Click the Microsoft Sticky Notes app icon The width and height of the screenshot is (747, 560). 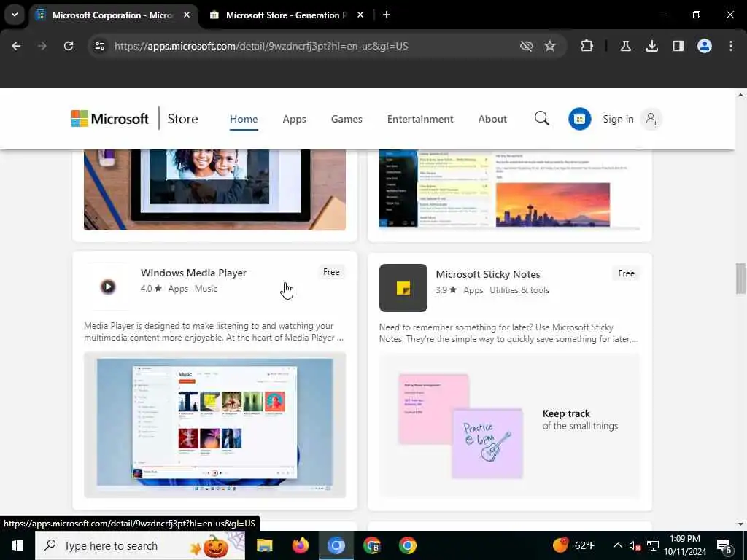point(403,288)
